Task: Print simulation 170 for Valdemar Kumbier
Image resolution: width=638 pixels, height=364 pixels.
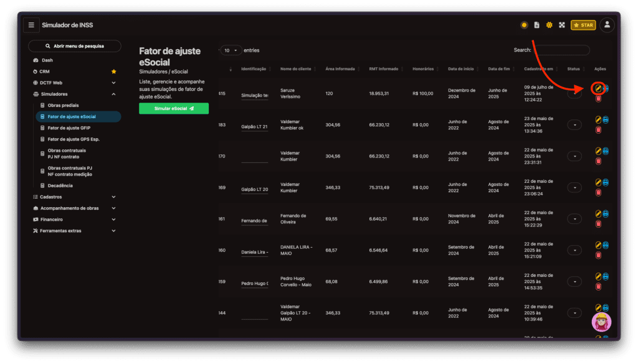Action: 606,151
